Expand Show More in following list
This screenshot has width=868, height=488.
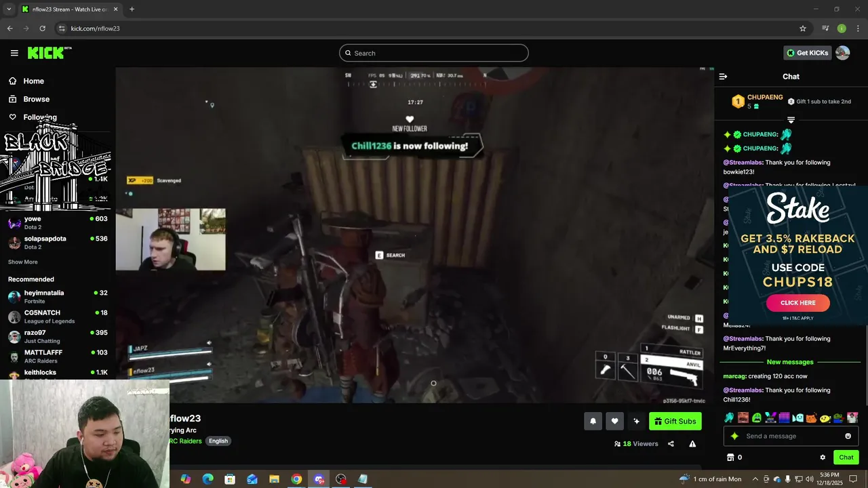point(23,262)
